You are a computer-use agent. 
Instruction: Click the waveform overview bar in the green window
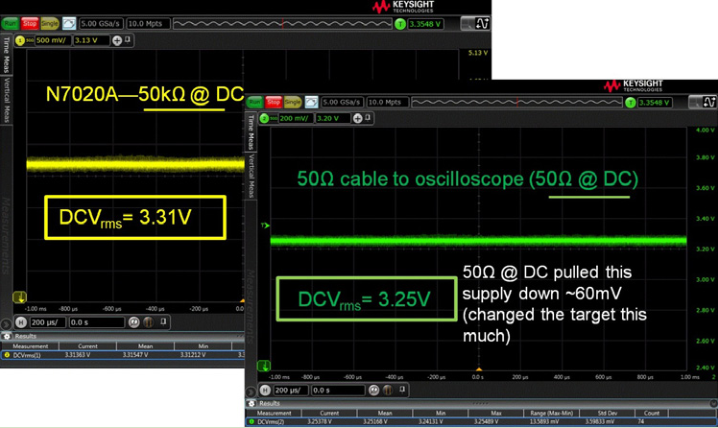pos(517,103)
